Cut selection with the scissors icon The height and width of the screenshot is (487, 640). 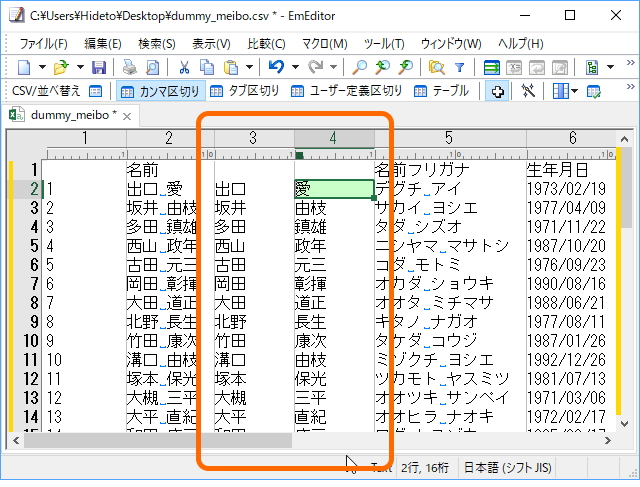pos(184,67)
